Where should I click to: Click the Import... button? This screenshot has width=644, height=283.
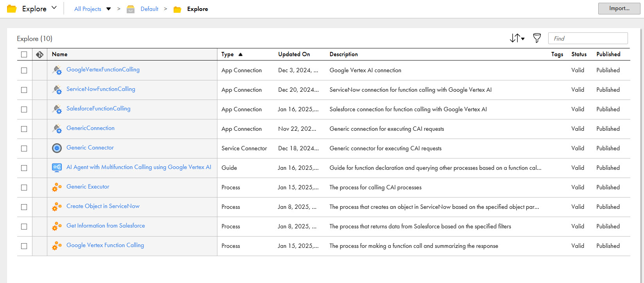click(619, 9)
